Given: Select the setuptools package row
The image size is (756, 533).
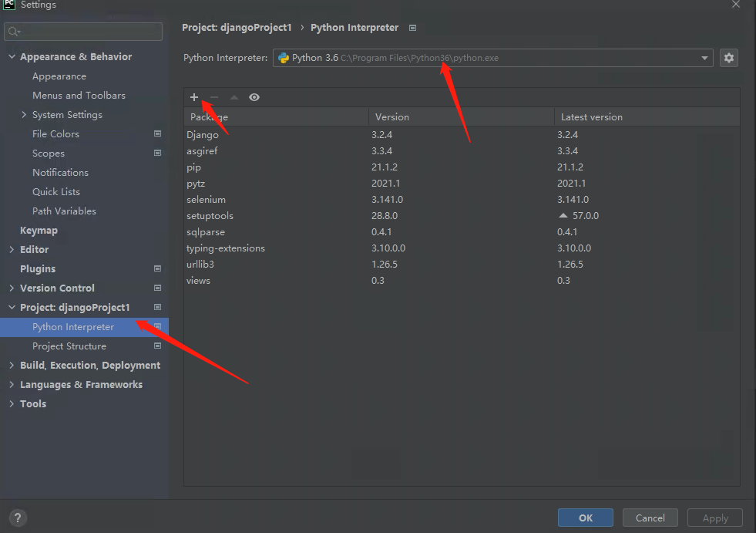Looking at the screenshot, I should pyautogui.click(x=462, y=216).
